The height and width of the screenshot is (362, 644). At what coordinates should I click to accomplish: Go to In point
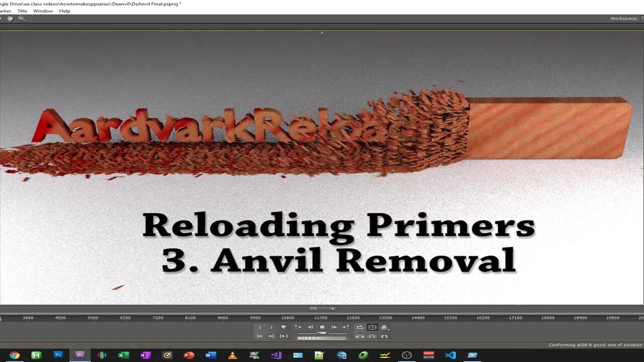point(260,336)
